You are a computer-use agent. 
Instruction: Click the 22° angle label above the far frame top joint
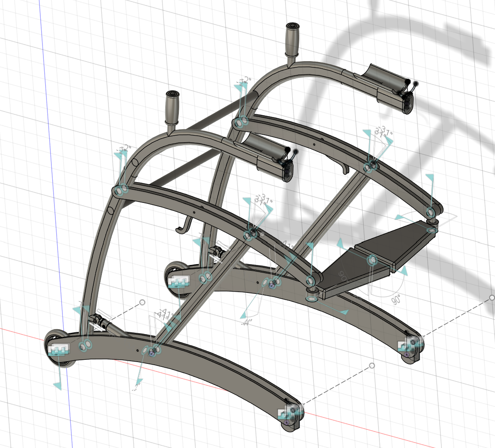244,81
